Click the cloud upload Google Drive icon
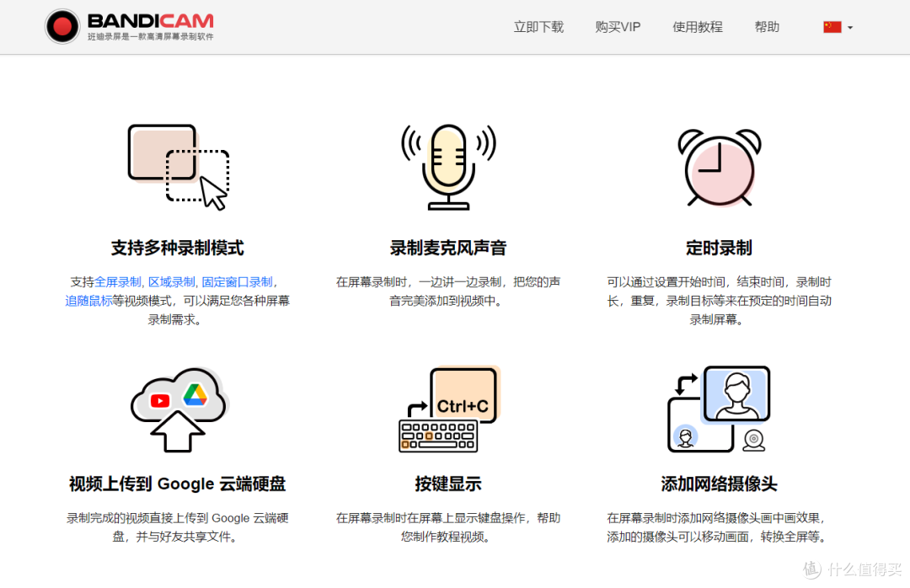Screen dimensions: 910x588 pyautogui.click(x=179, y=409)
